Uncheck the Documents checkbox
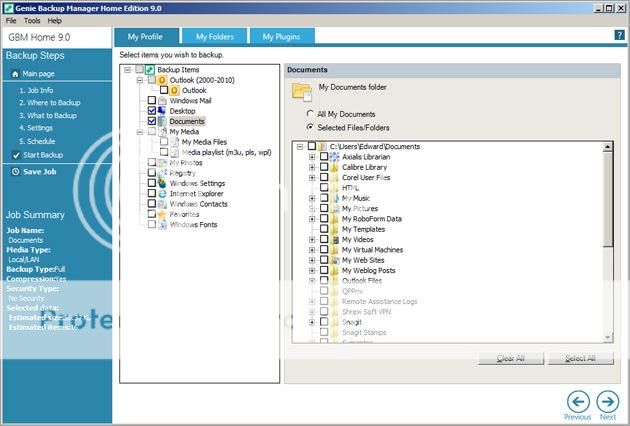Image resolution: width=630 pixels, height=426 pixels. 151,121
